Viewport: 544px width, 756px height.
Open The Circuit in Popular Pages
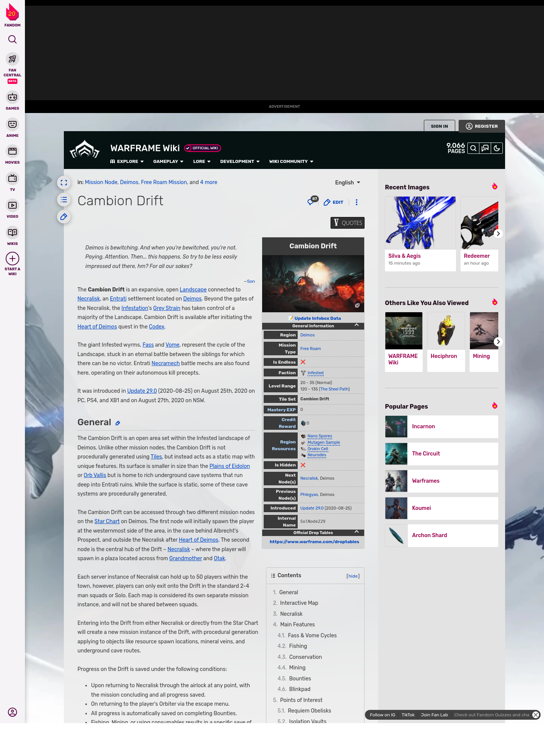[442, 454]
